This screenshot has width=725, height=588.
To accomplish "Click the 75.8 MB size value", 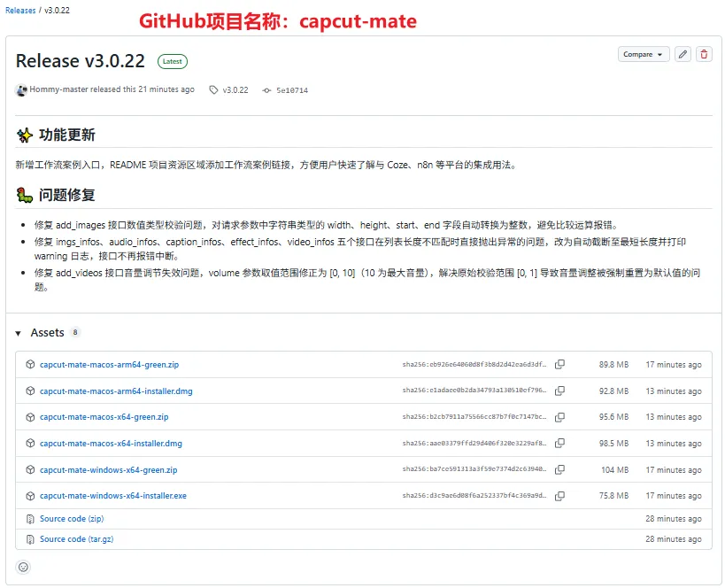I will pos(613,496).
